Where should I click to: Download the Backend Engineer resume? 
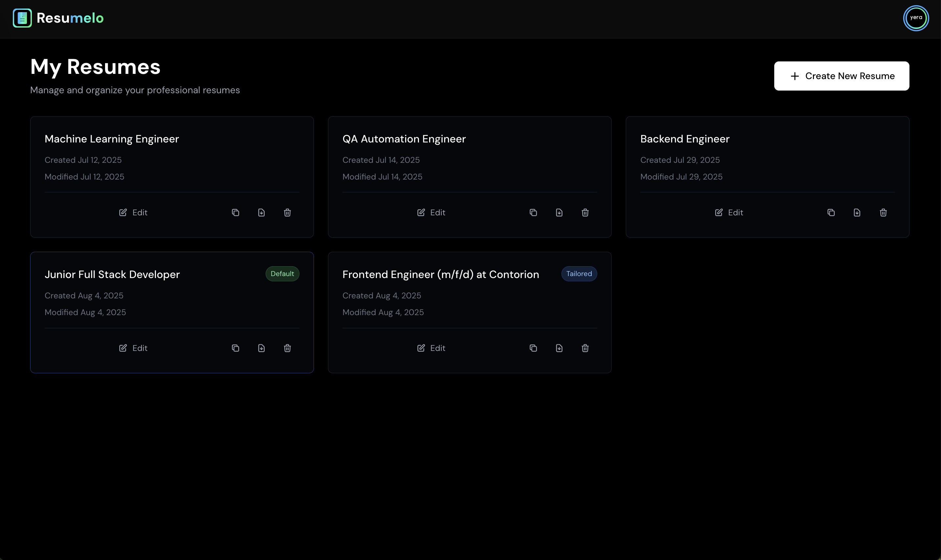(x=857, y=212)
